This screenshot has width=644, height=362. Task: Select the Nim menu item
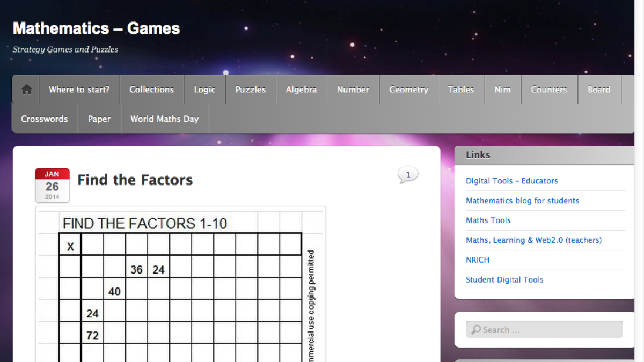[x=502, y=89]
